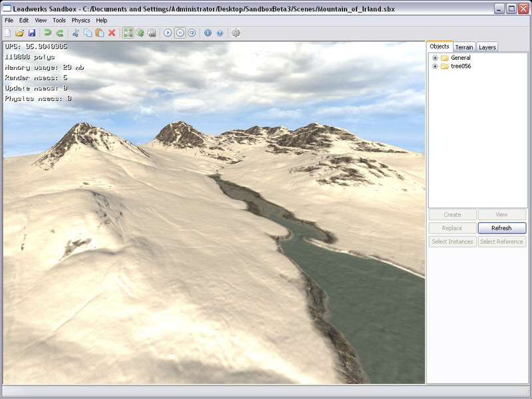This screenshot has width=532, height=399.
Task: Open settings gear in toolbar
Action: coord(235,33)
